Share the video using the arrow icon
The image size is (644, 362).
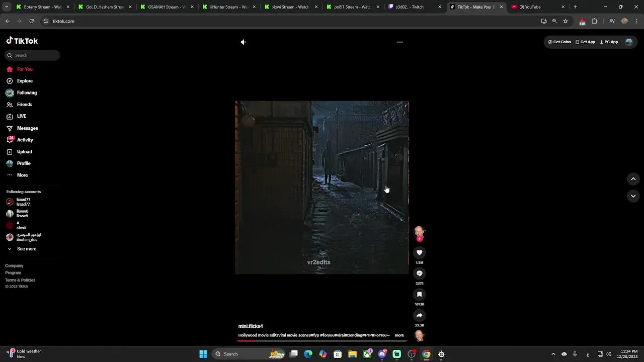point(419,316)
